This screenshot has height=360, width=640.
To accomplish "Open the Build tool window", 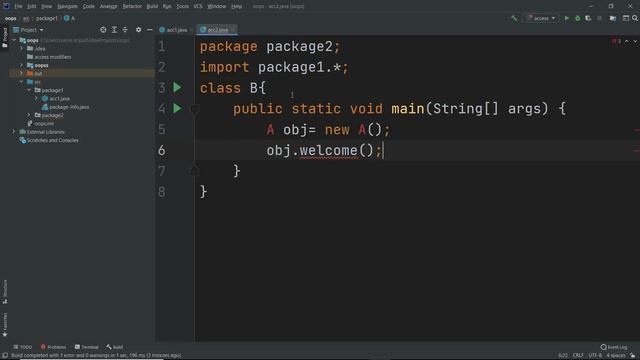I will (x=115, y=347).
